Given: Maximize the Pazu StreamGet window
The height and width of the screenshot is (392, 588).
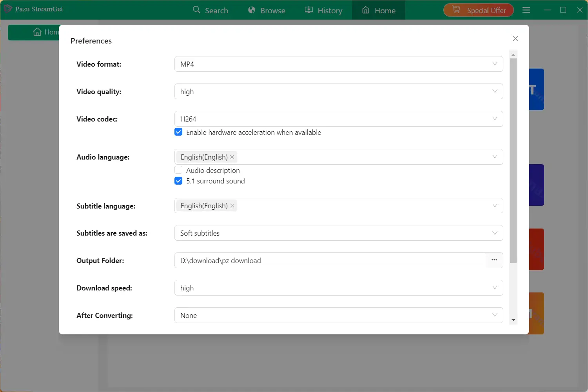Looking at the screenshot, I should tap(563, 10).
